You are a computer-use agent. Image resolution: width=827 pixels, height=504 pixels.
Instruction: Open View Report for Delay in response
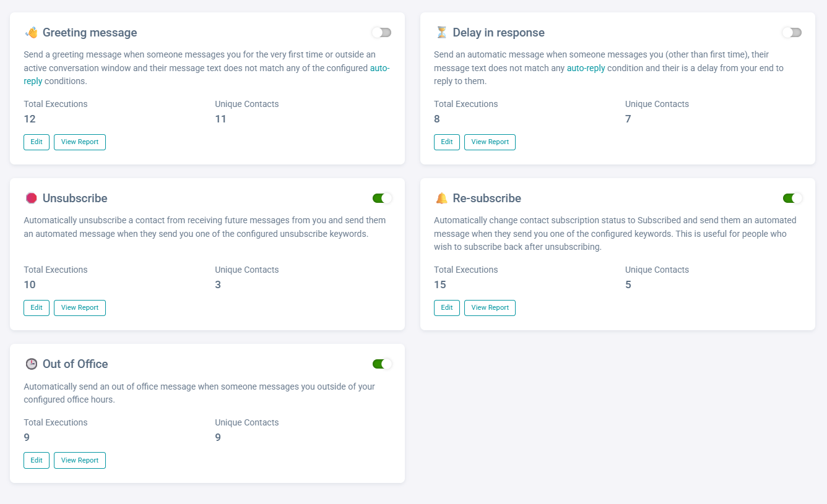click(490, 142)
